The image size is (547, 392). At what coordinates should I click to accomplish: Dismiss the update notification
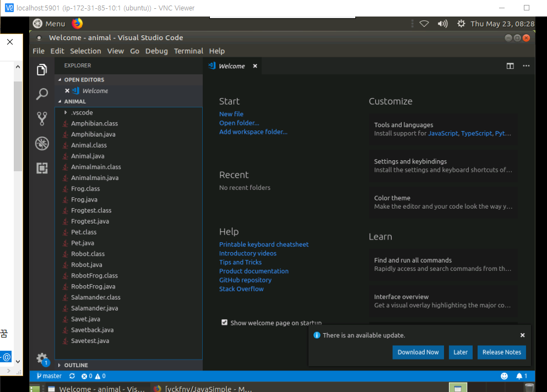click(522, 335)
